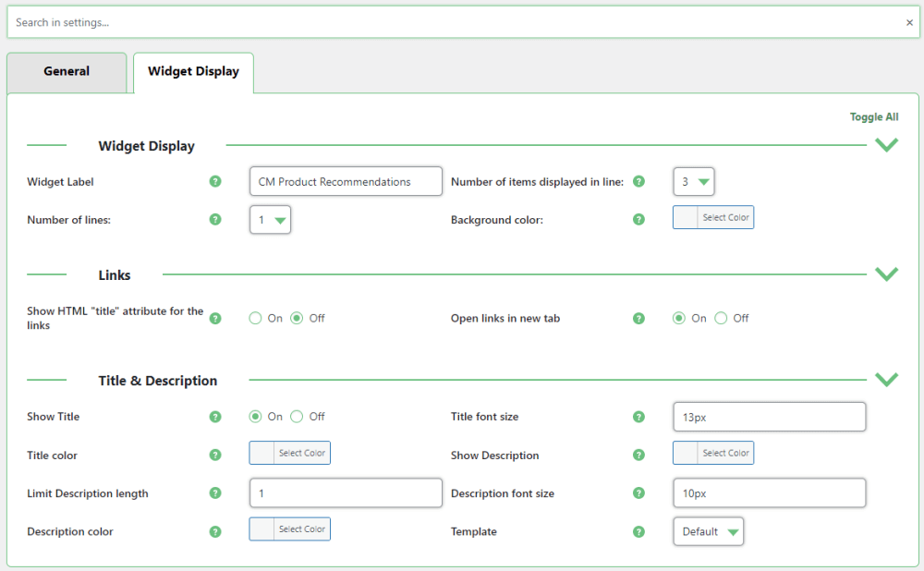
Task: Open the Template dropdown
Action: click(708, 532)
